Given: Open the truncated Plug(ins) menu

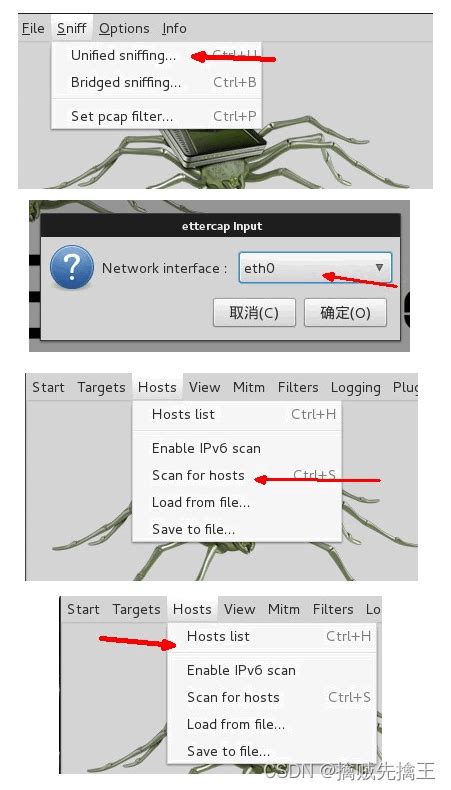Looking at the screenshot, I should coord(405,387).
